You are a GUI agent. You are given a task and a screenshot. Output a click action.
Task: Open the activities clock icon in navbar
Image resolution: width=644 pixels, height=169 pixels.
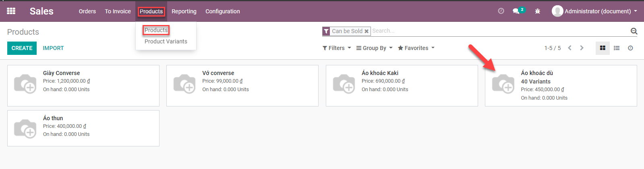tap(501, 11)
